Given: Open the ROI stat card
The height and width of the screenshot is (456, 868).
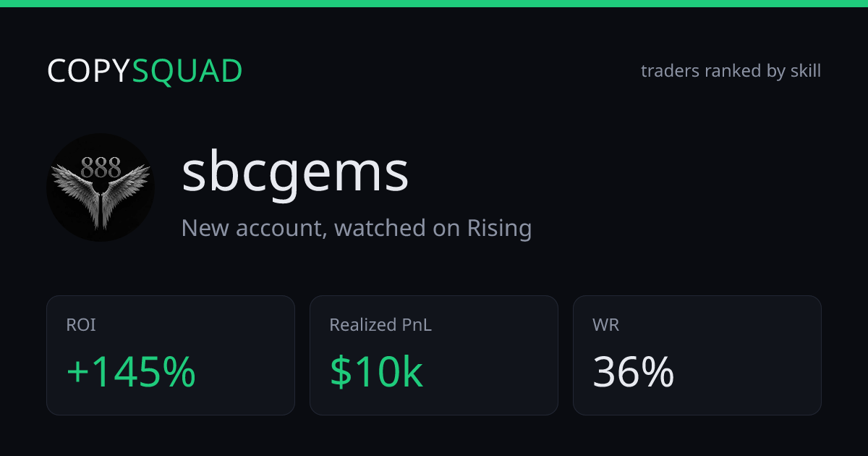Looking at the screenshot, I should pyautogui.click(x=171, y=355).
